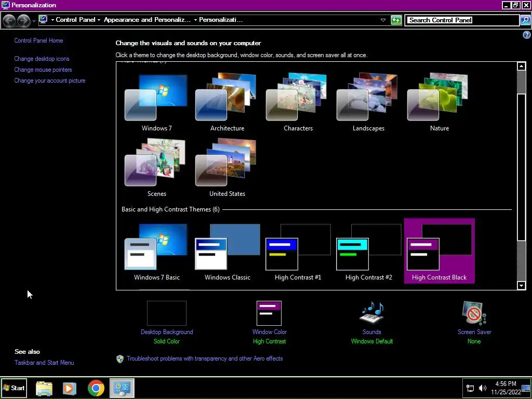Open Change your account picture
The height and width of the screenshot is (399, 532).
50,81
